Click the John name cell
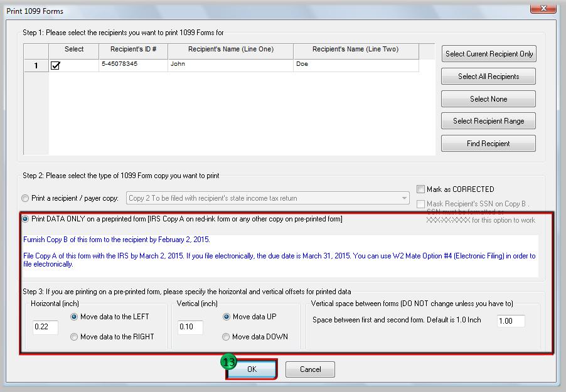This screenshot has height=392, width=566. coord(231,65)
